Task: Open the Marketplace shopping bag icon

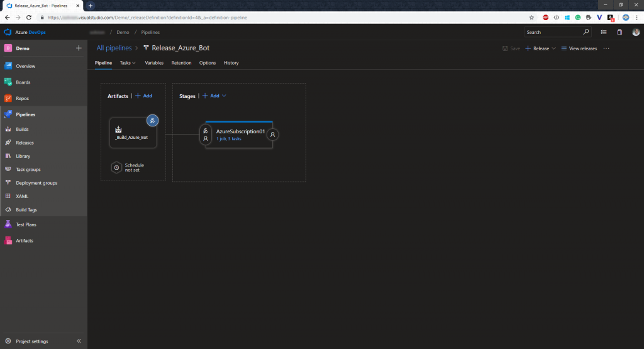Action: 619,32
